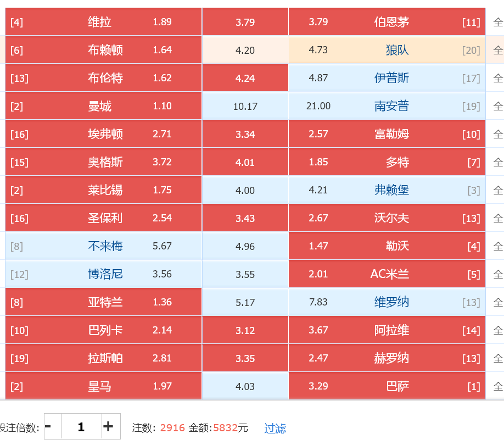Viewport: 504px width, 445px height.
Task: Select the 4.96 draw for 不来梅 match
Action: [245, 246]
